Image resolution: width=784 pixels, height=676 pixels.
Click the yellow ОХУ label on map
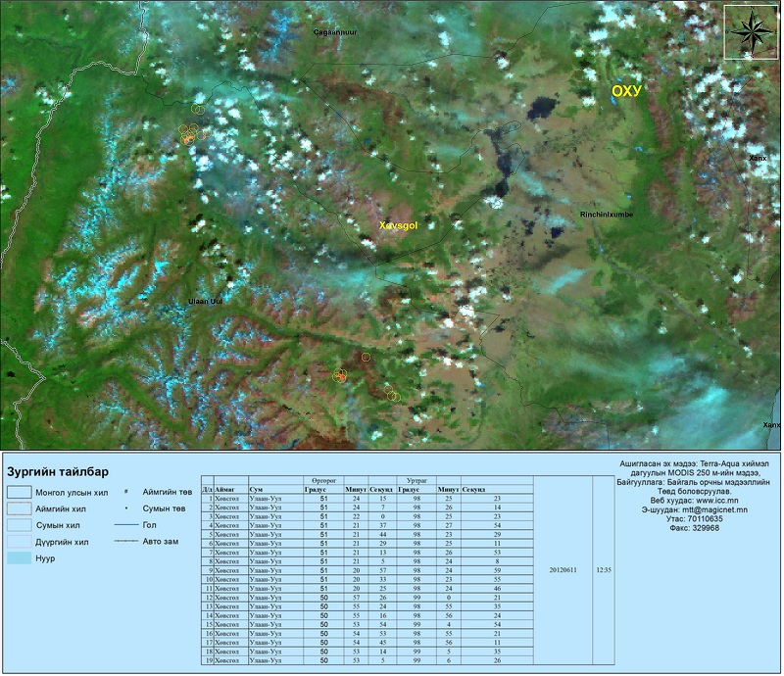(x=625, y=91)
